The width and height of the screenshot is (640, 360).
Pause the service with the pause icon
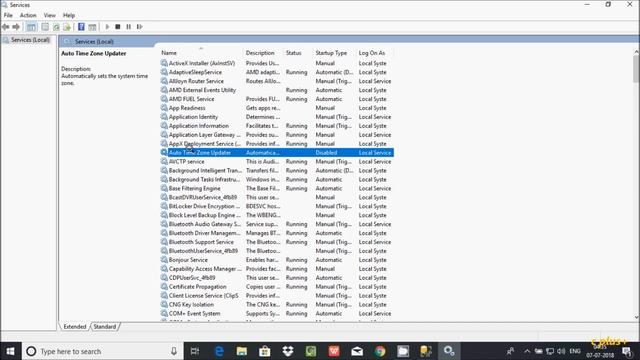pos(129,27)
